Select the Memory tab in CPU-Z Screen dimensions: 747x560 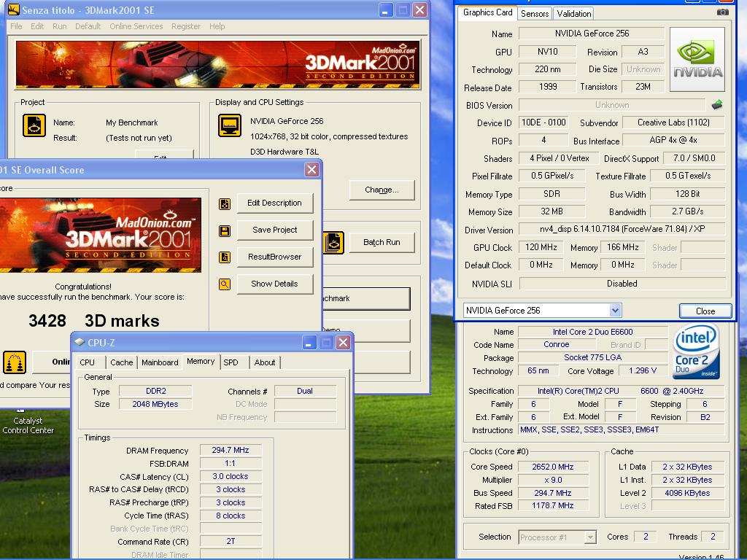[201, 362]
